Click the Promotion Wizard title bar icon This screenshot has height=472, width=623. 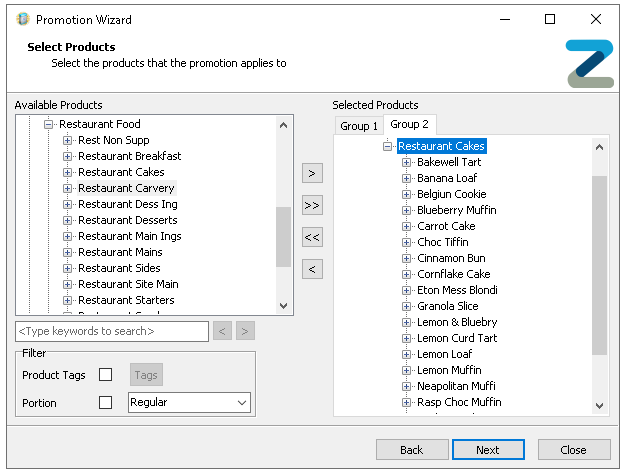pos(22,19)
